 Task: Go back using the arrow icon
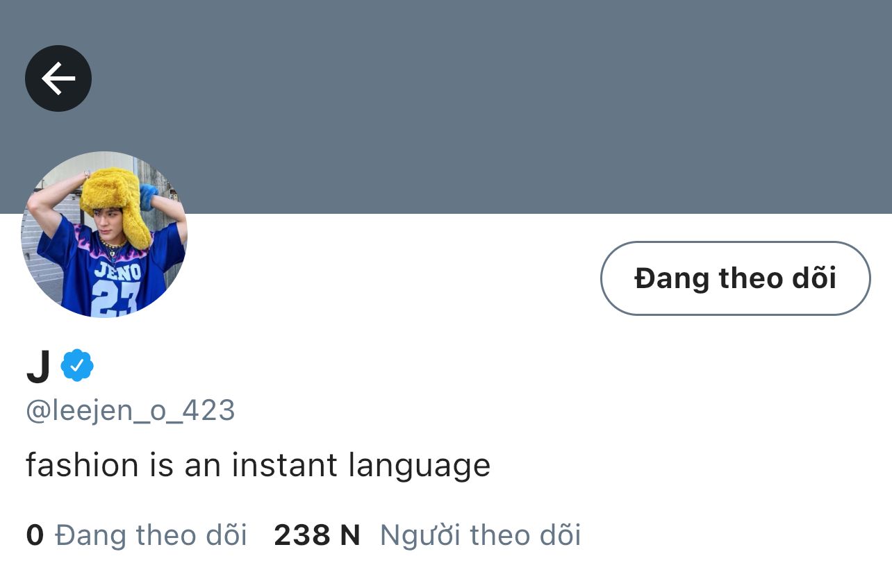[x=58, y=78]
